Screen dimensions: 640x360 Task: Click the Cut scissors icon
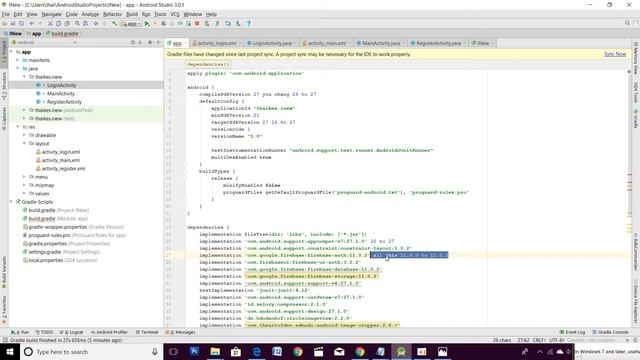pos(50,24)
